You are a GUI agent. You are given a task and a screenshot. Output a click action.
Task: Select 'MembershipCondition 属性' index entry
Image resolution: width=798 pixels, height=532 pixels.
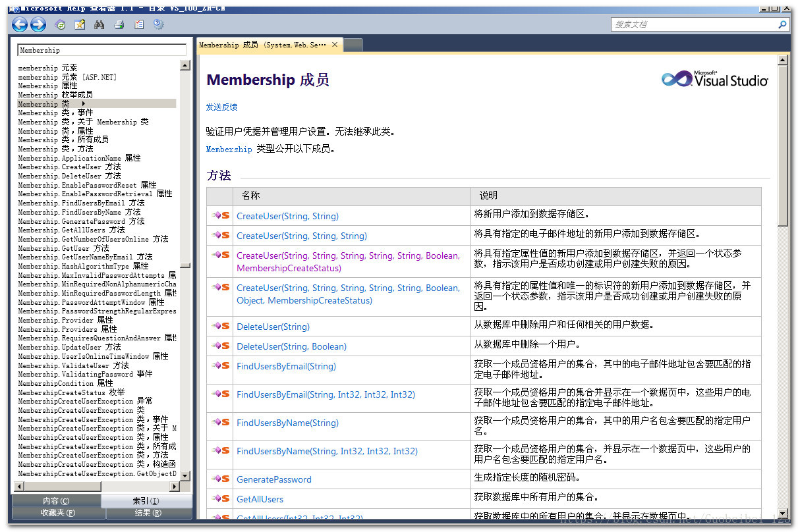click(65, 383)
